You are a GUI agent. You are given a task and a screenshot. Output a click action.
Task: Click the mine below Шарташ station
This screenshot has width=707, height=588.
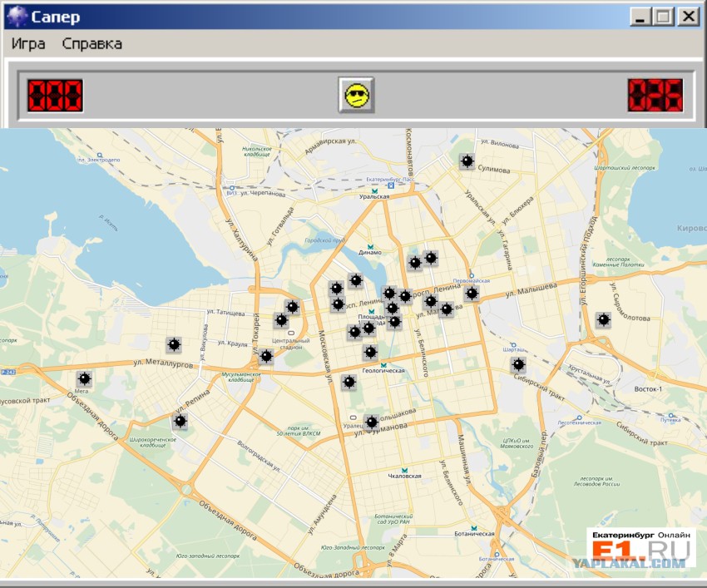point(518,364)
